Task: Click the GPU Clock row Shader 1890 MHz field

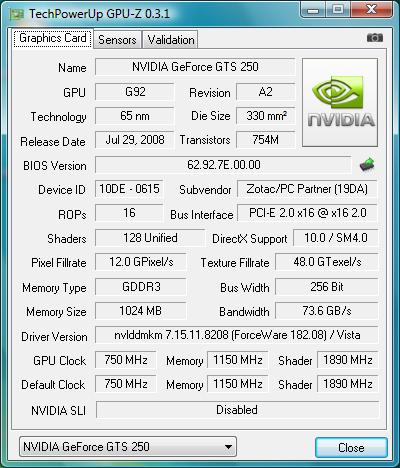Action: point(348,360)
